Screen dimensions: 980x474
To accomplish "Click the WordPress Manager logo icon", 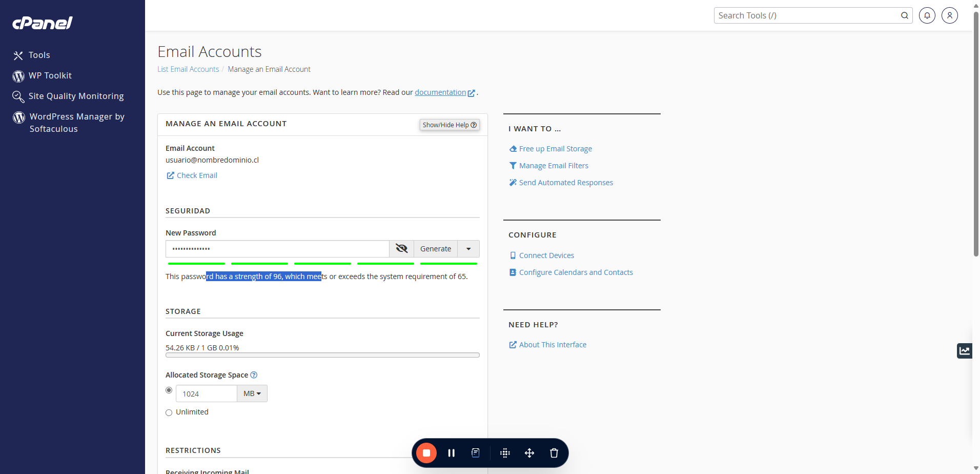I will 19,117.
